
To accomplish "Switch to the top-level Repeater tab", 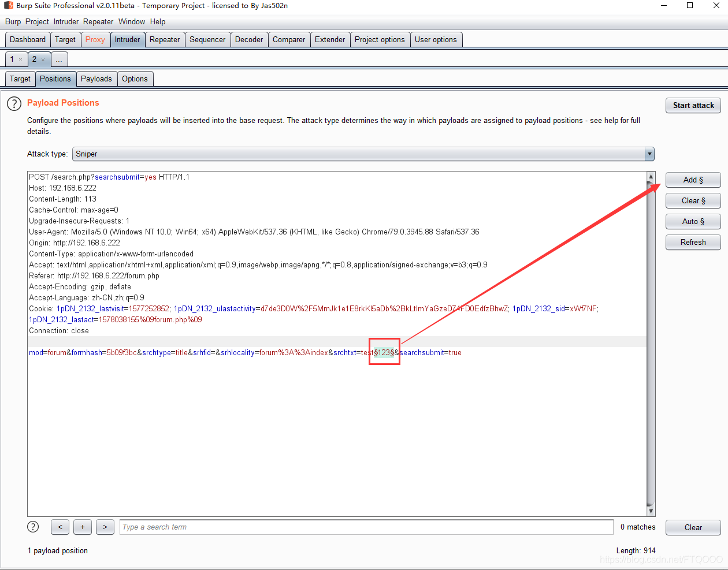I will pyautogui.click(x=165, y=40).
